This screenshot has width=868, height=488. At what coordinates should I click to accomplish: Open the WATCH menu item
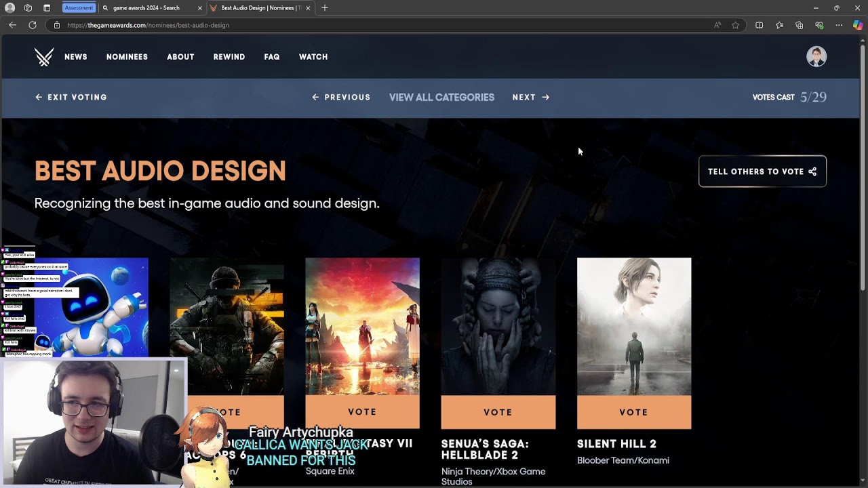pyautogui.click(x=313, y=57)
